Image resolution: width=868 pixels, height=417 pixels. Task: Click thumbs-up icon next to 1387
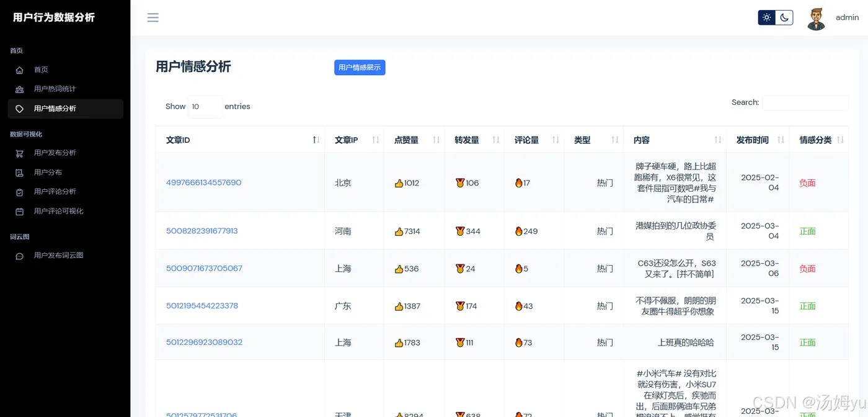click(399, 306)
